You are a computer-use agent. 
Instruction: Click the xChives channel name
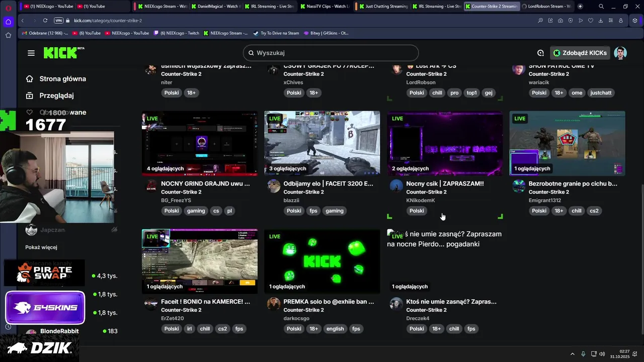pyautogui.click(x=293, y=82)
